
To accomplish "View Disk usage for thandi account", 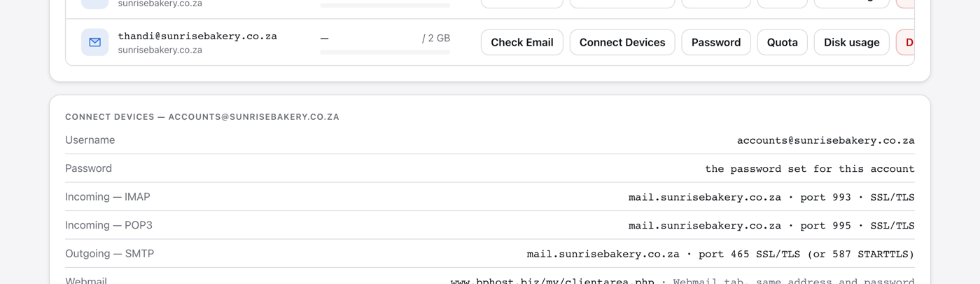I will (851, 42).
